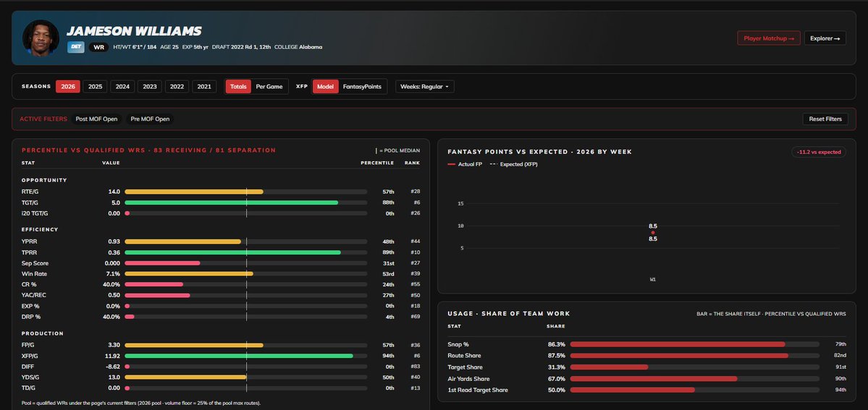This screenshot has width=868, height=410.
Task: Select the 2021 season
Action: point(204,87)
